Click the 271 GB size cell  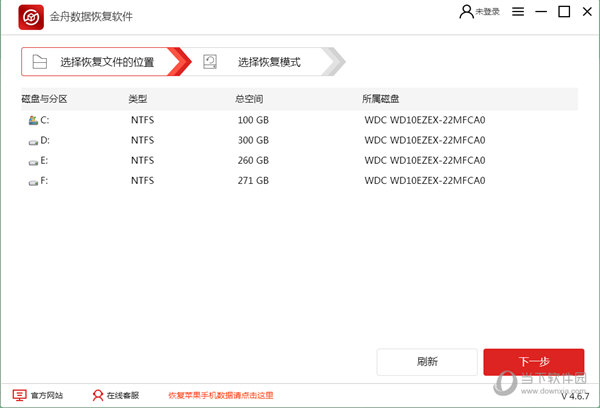point(253,181)
